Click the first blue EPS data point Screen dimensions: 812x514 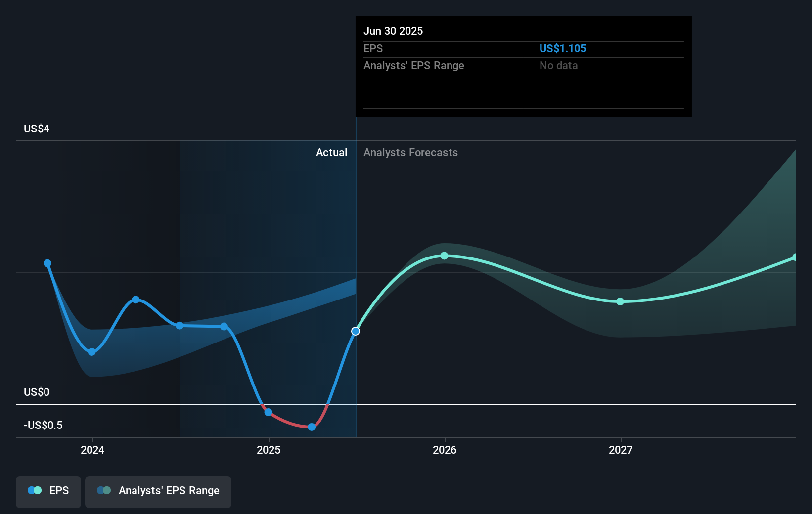click(x=47, y=263)
